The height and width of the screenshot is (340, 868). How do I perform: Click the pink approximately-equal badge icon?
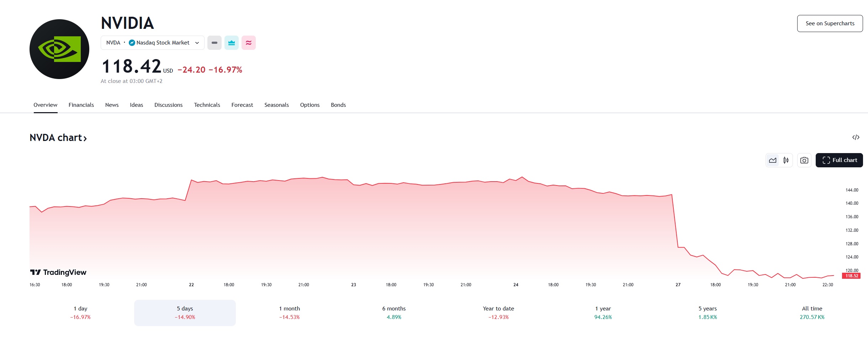(249, 43)
